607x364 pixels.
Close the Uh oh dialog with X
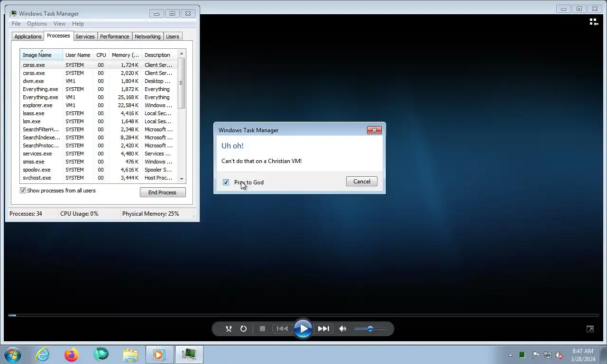pos(374,130)
